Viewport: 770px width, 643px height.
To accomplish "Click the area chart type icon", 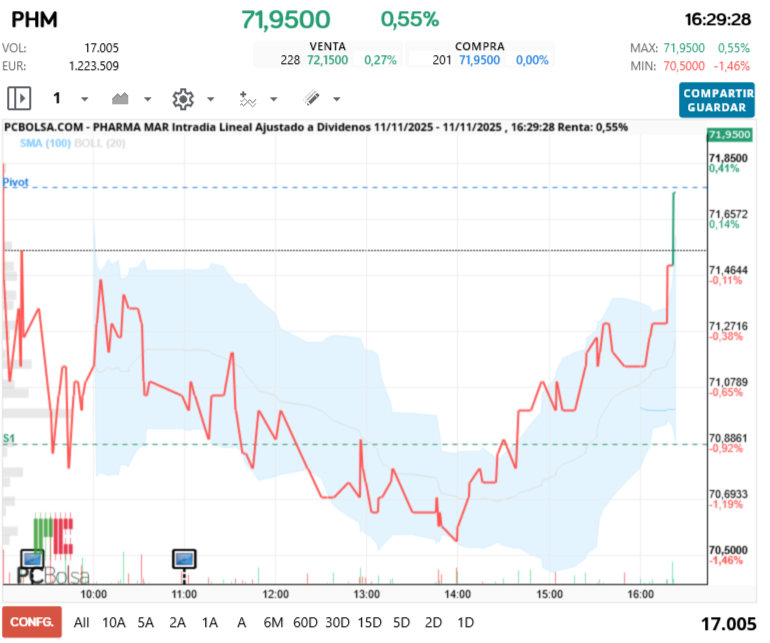I will click(120, 99).
